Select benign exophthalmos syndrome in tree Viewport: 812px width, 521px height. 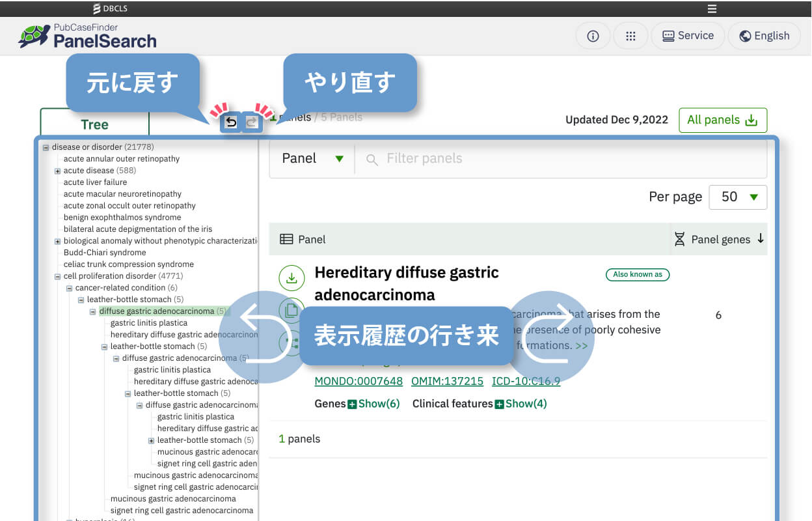click(122, 218)
